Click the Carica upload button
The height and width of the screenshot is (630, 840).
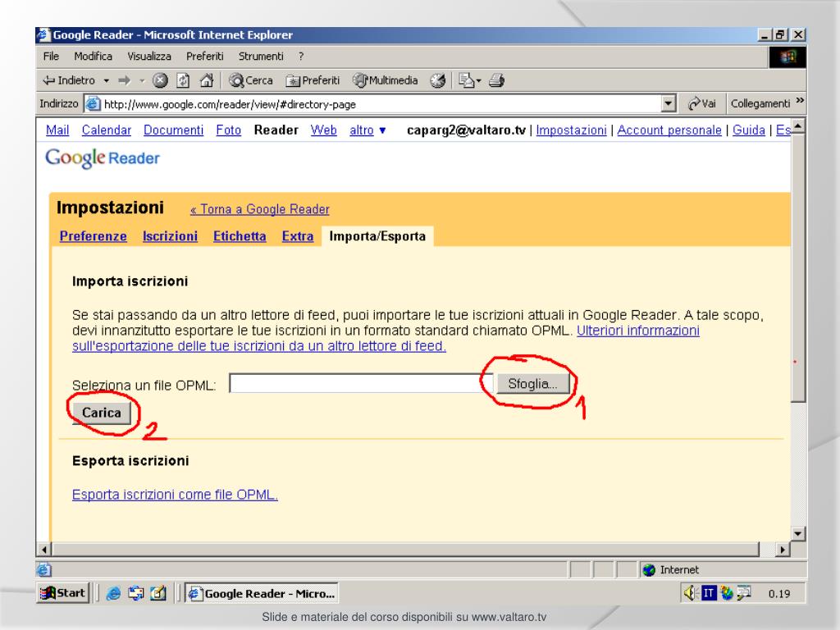[x=101, y=413]
